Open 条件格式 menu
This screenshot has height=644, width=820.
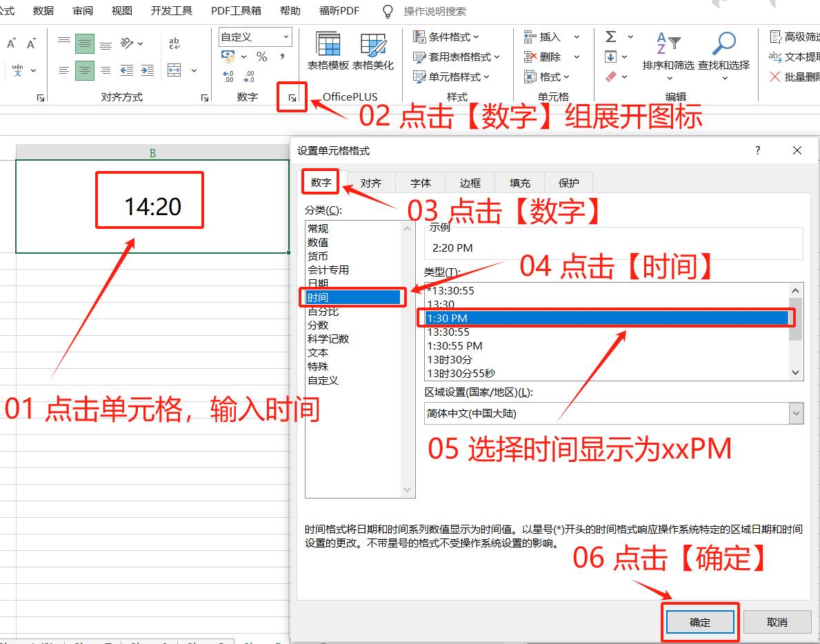tap(446, 37)
